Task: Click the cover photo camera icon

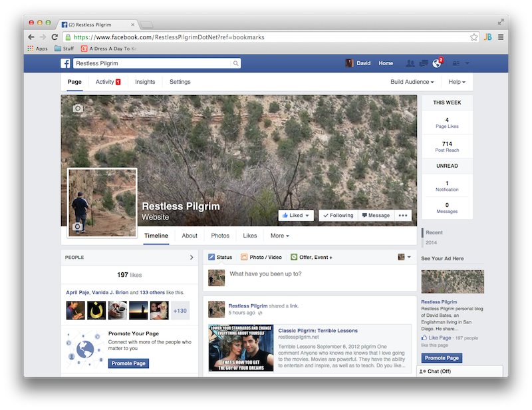Action: (x=78, y=108)
